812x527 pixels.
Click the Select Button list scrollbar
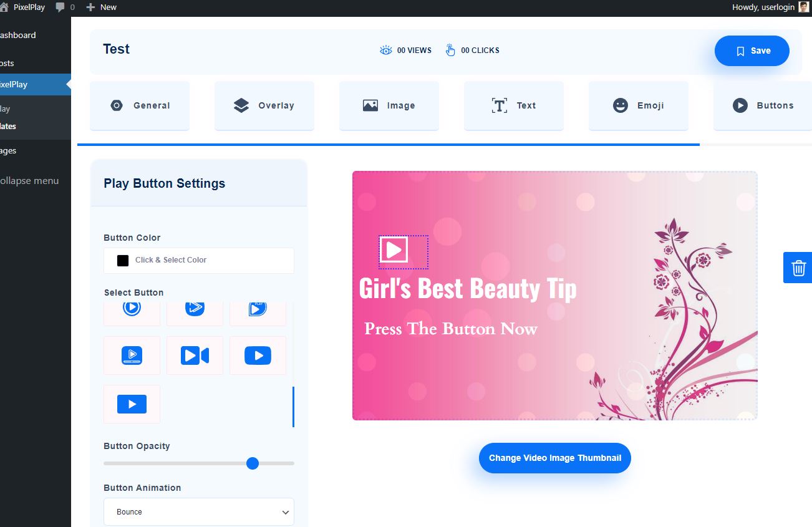293,407
